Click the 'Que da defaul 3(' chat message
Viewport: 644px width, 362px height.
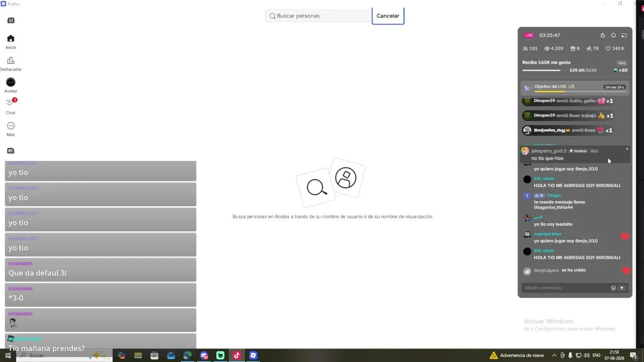(101, 269)
